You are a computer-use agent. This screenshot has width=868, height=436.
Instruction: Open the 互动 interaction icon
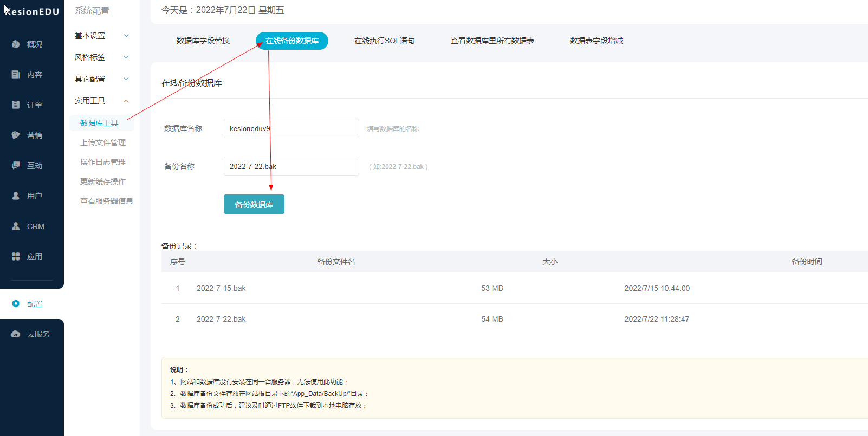coord(16,166)
